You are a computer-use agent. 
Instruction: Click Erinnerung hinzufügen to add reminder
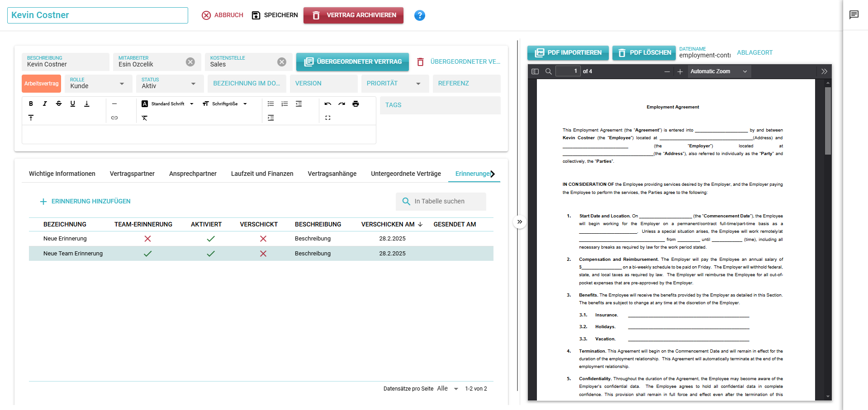(85, 201)
